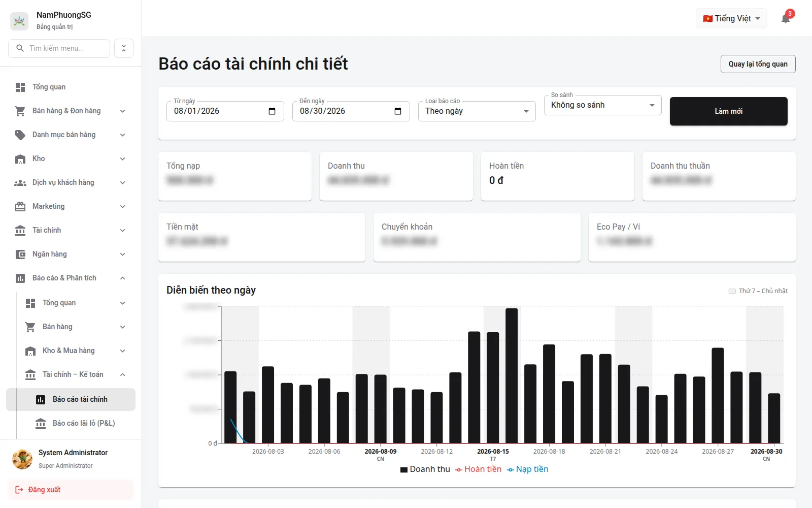Click the Marketing sidebar icon

coord(20,207)
